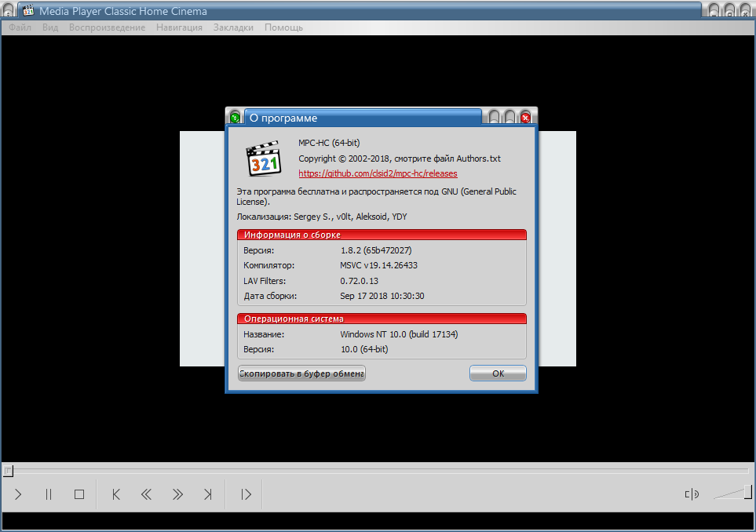This screenshot has height=532, width=756.
Task: Close the «О программе» dialog with the red X
Action: coord(525,117)
